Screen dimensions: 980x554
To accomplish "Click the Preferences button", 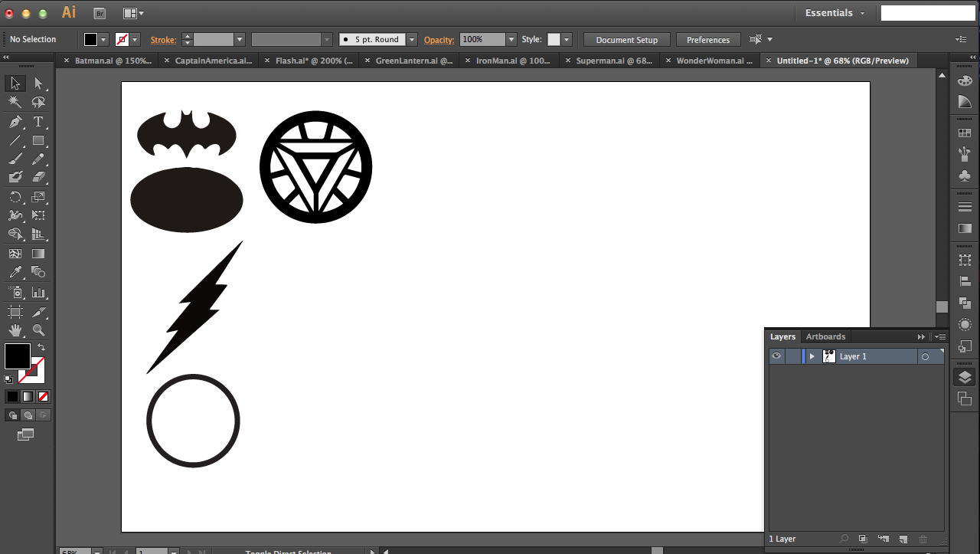I will [708, 40].
